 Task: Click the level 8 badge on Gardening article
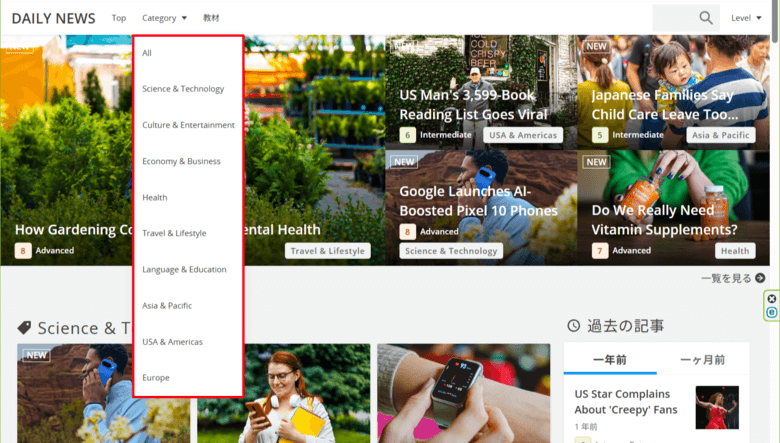point(22,250)
